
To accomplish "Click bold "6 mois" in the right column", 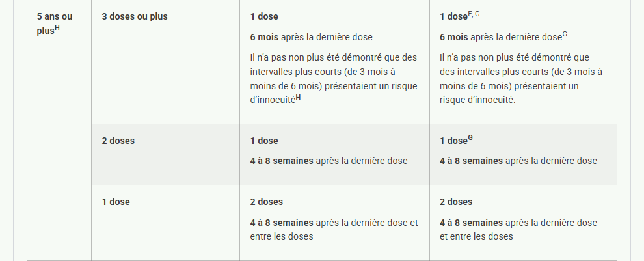I will pyautogui.click(x=454, y=37).
